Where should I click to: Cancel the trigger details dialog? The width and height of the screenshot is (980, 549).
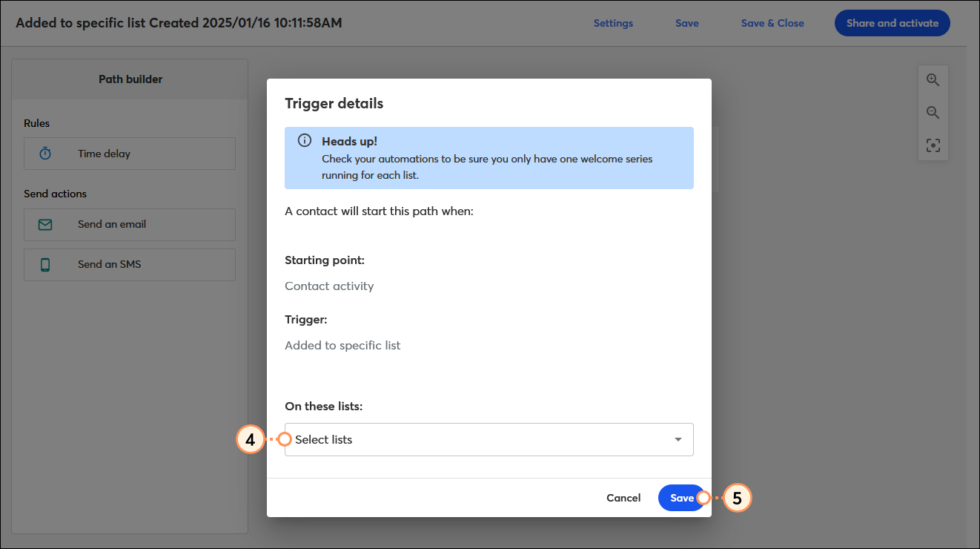[623, 498]
